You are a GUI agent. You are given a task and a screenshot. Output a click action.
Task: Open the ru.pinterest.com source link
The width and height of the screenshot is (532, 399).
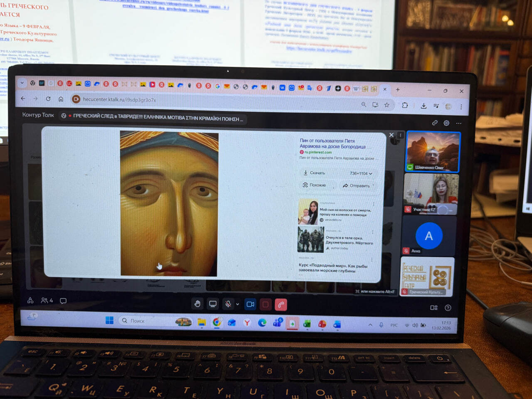[x=318, y=152]
